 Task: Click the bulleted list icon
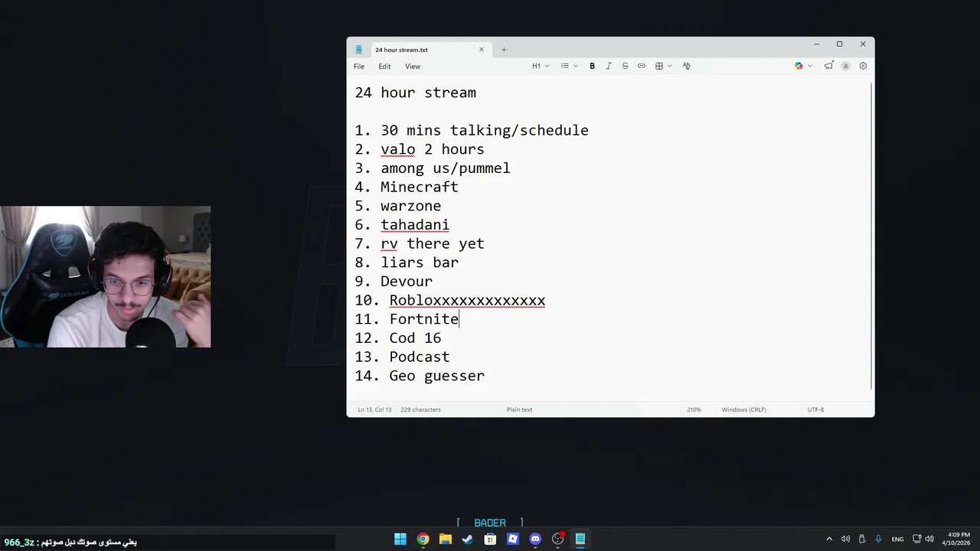(x=565, y=66)
